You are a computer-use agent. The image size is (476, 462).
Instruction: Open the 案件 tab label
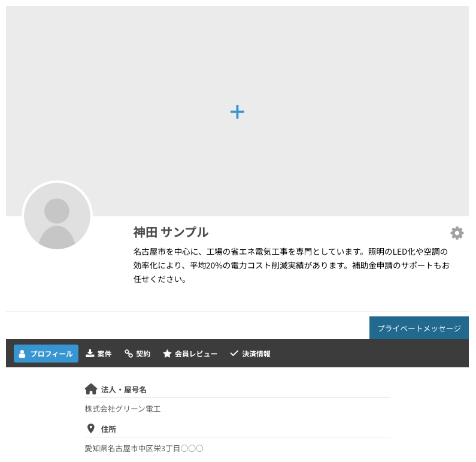105,354
